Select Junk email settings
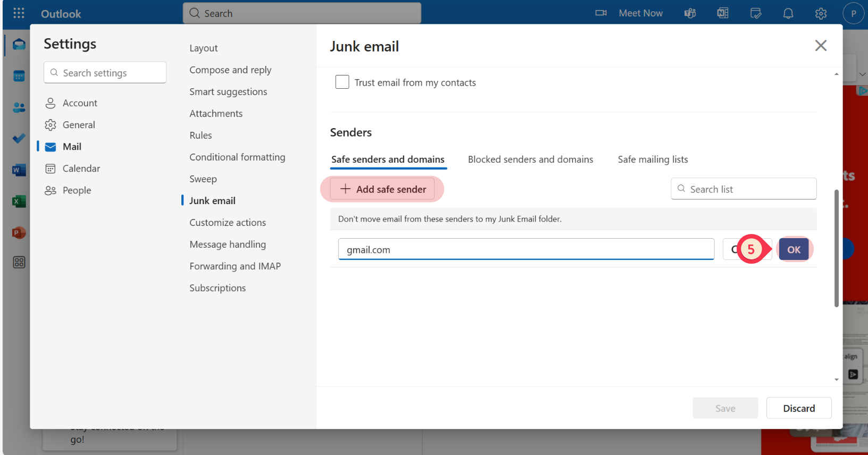 (212, 200)
